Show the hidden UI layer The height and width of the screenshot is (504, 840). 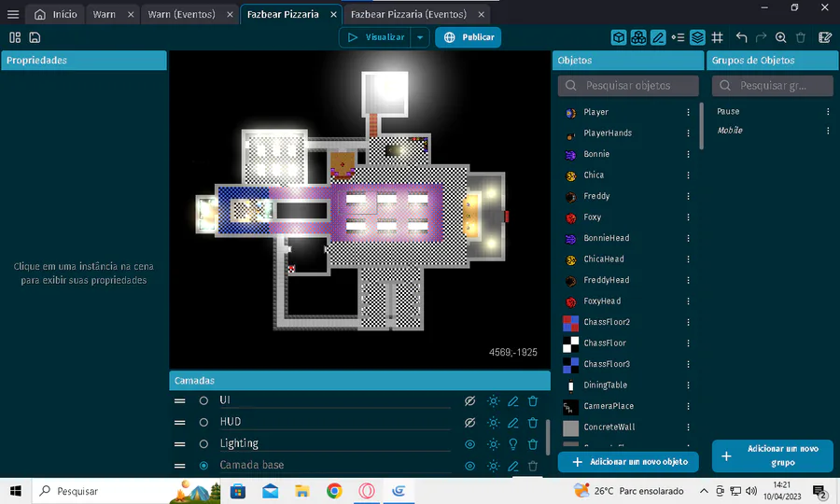(x=469, y=401)
